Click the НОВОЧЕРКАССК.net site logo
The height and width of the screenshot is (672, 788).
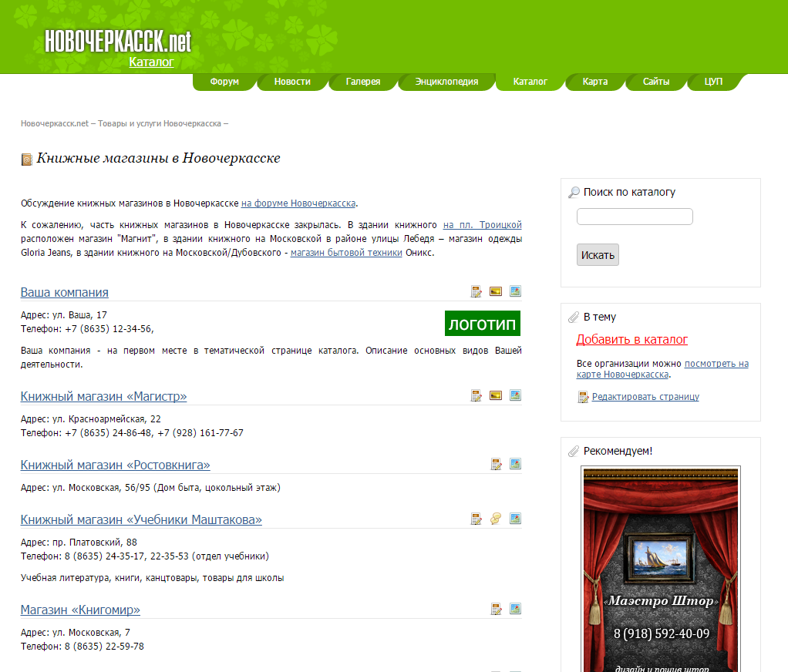[117, 42]
